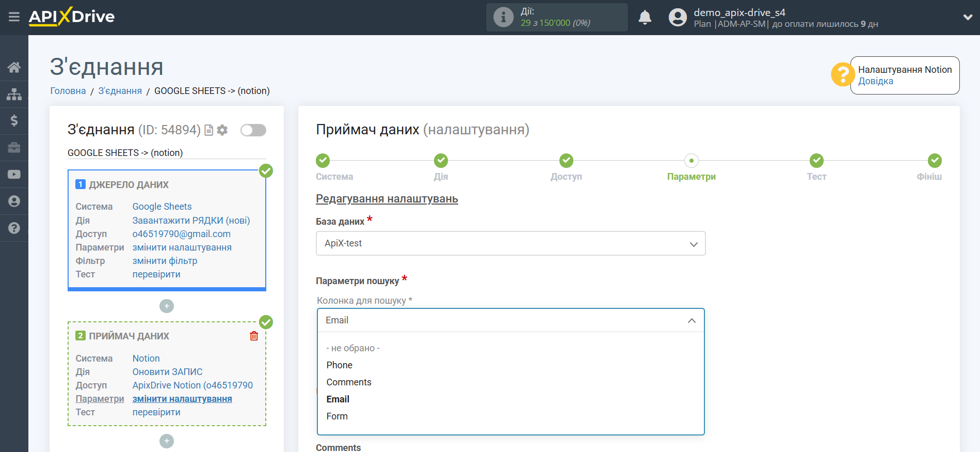This screenshot has width=980, height=452.
Task: Add step plus between source and receiver
Action: pos(167,306)
